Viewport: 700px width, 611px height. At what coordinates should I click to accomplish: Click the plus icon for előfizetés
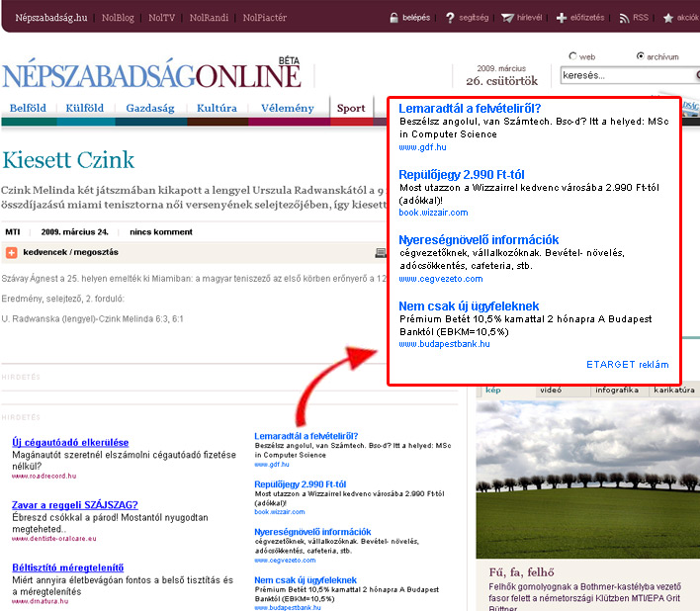[x=562, y=18]
